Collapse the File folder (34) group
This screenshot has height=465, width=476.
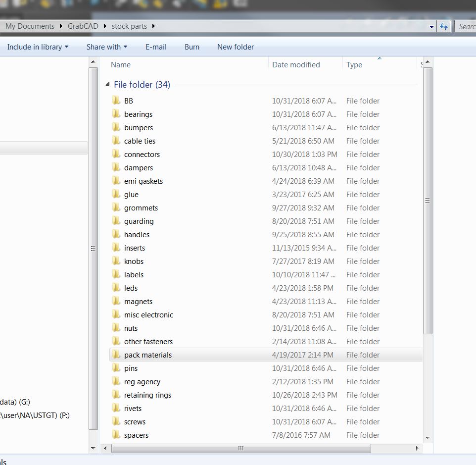[107, 85]
